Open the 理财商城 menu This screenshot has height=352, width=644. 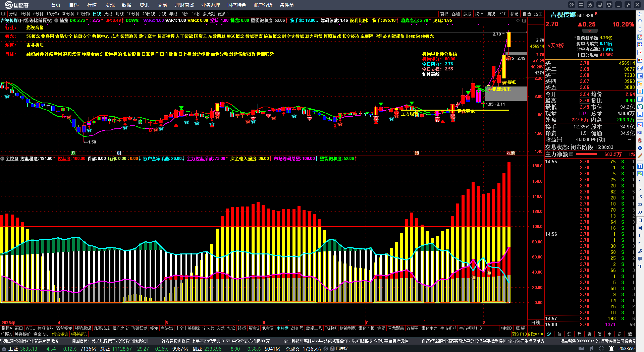[x=184, y=5]
